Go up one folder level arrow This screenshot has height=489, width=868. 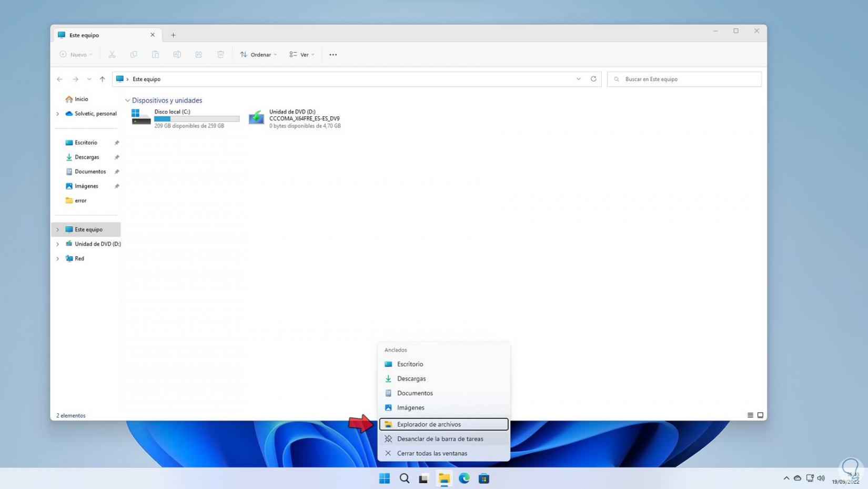pyautogui.click(x=103, y=79)
